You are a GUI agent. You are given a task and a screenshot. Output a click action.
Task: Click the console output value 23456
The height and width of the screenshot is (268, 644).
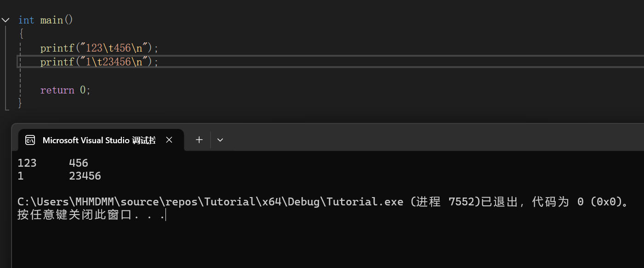85,176
